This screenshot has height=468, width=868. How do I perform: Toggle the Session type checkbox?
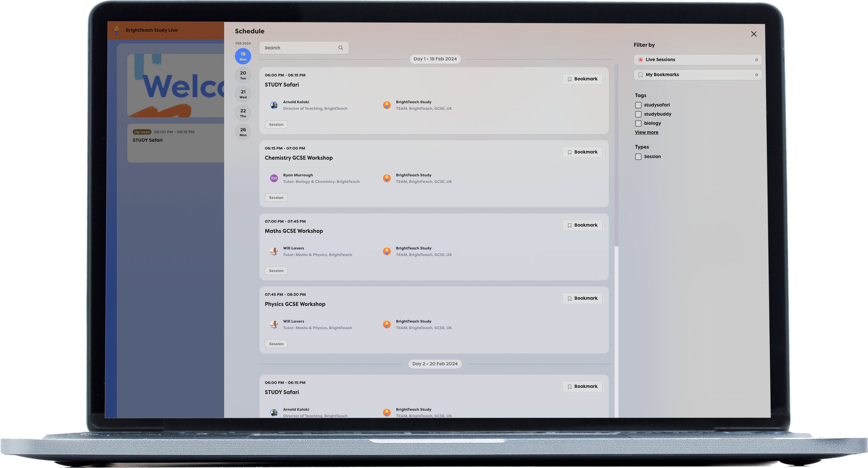click(x=638, y=157)
